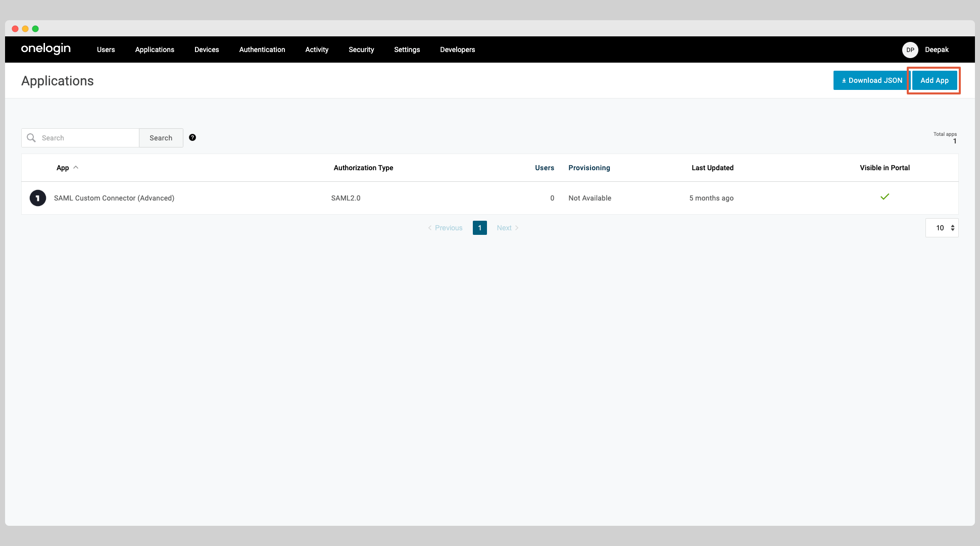Viewport: 980px width, 546px height.
Task: Click the magnifying glass search icon
Action: [31, 137]
